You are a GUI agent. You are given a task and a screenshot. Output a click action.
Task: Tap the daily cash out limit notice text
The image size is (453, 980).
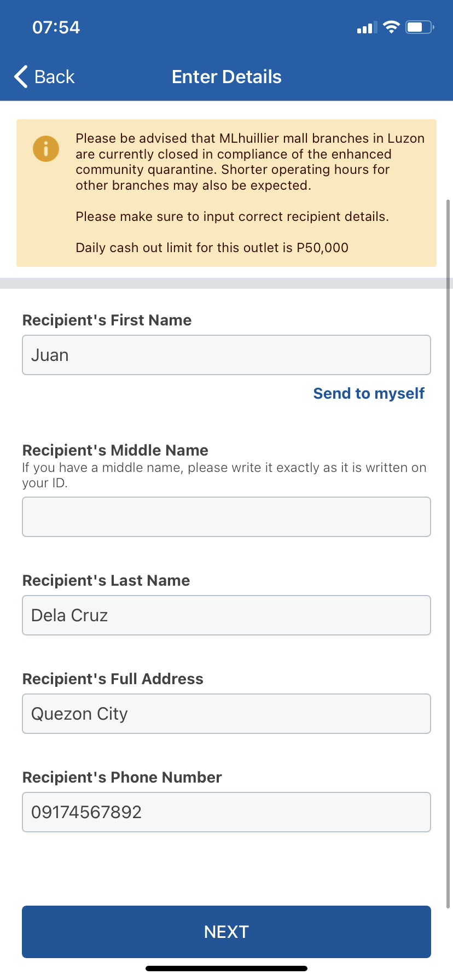pyautogui.click(x=212, y=248)
